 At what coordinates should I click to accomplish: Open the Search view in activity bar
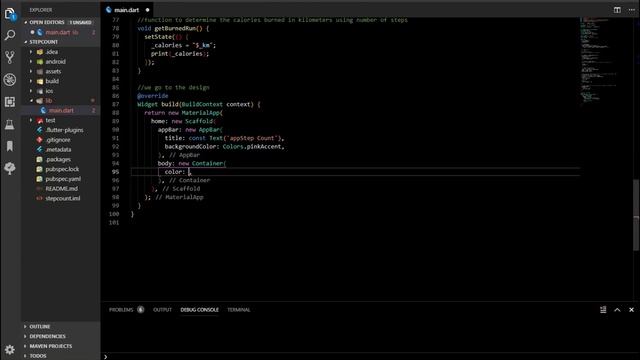point(10,35)
